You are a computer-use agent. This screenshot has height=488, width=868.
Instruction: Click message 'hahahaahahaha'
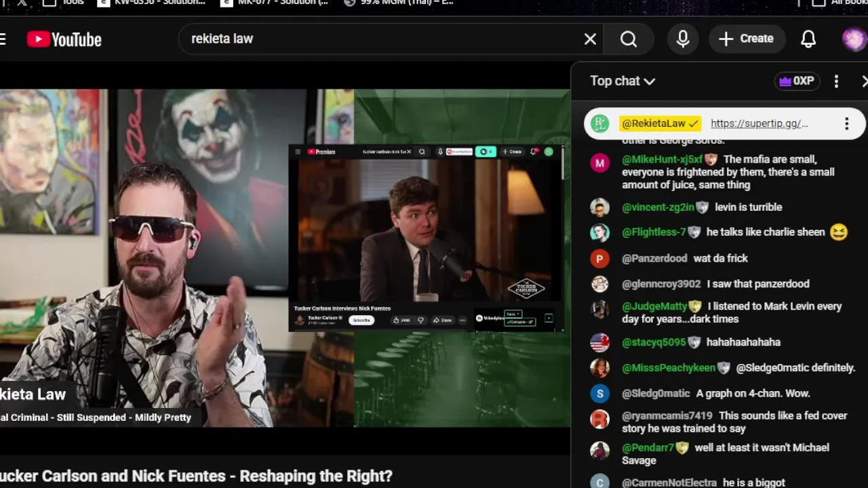coord(743,342)
